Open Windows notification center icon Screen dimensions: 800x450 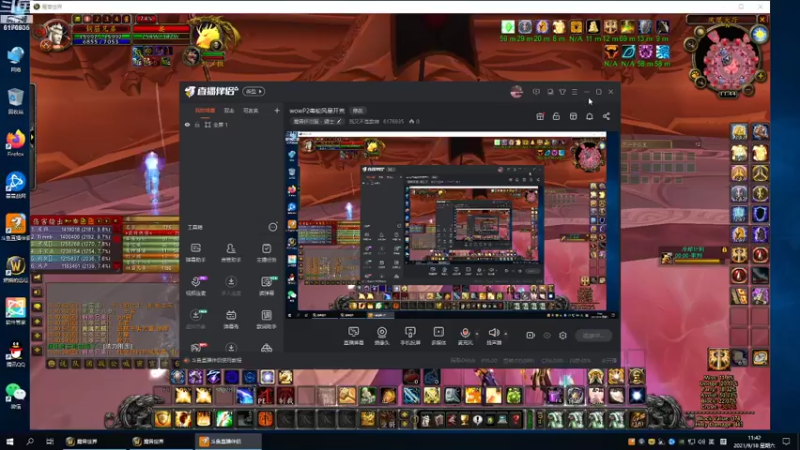[786, 441]
